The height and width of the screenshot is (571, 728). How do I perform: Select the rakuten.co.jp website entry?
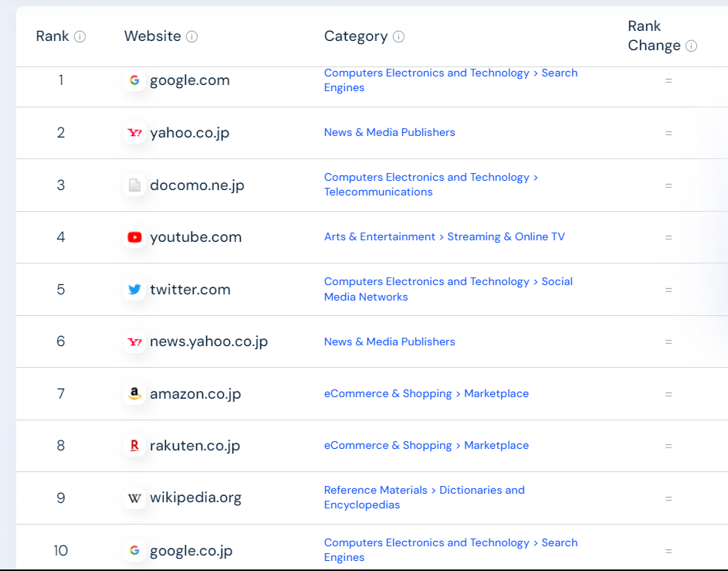[195, 446]
